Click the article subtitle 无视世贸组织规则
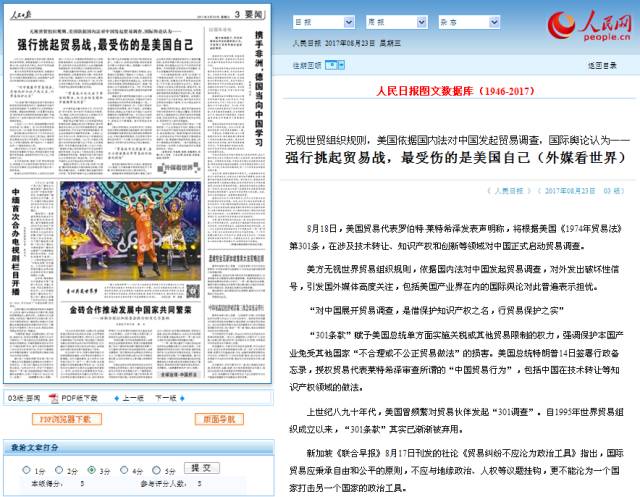Screen dimensions: 640x497 click(457, 140)
